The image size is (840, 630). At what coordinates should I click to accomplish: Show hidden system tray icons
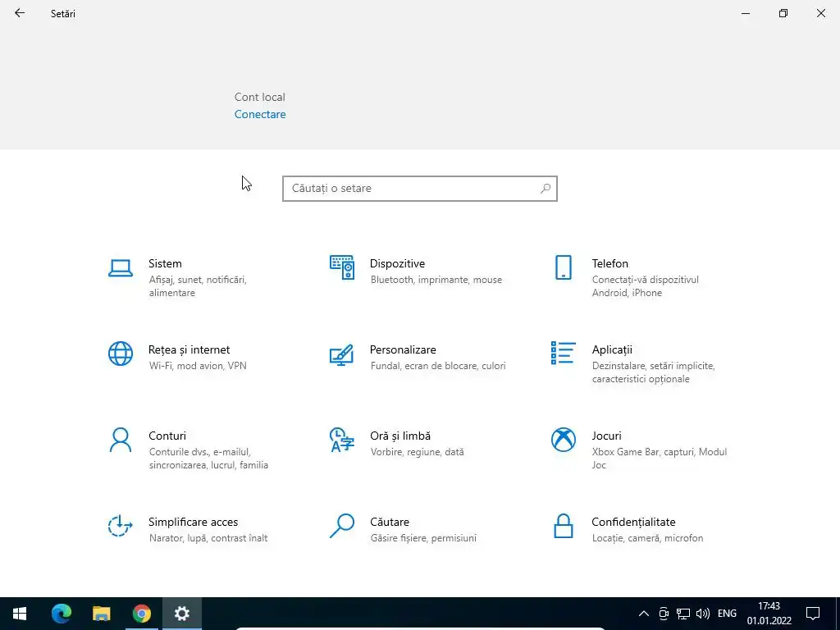tap(644, 614)
